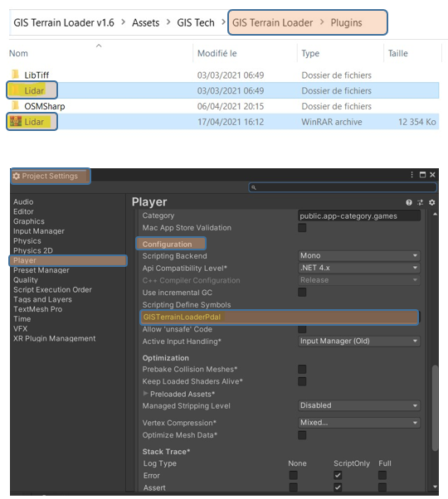Expand breadcrumb chevron after Assets

(168, 22)
